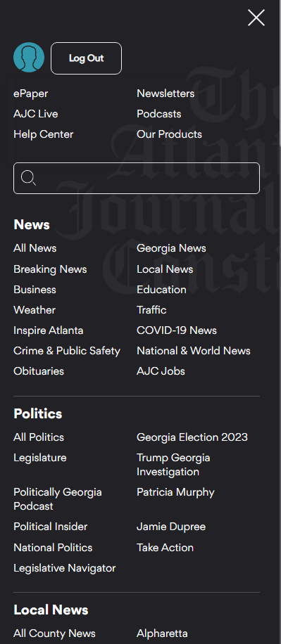Click the page scrollbar thumb

(280, 74)
